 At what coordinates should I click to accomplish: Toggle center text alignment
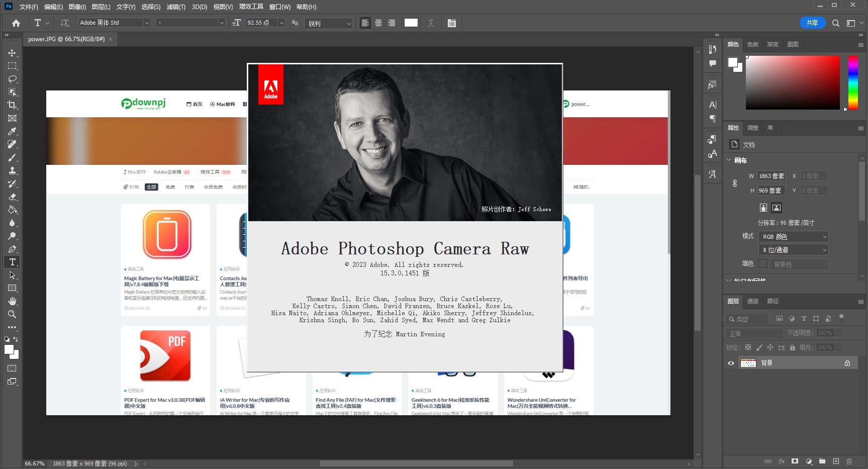pos(378,23)
